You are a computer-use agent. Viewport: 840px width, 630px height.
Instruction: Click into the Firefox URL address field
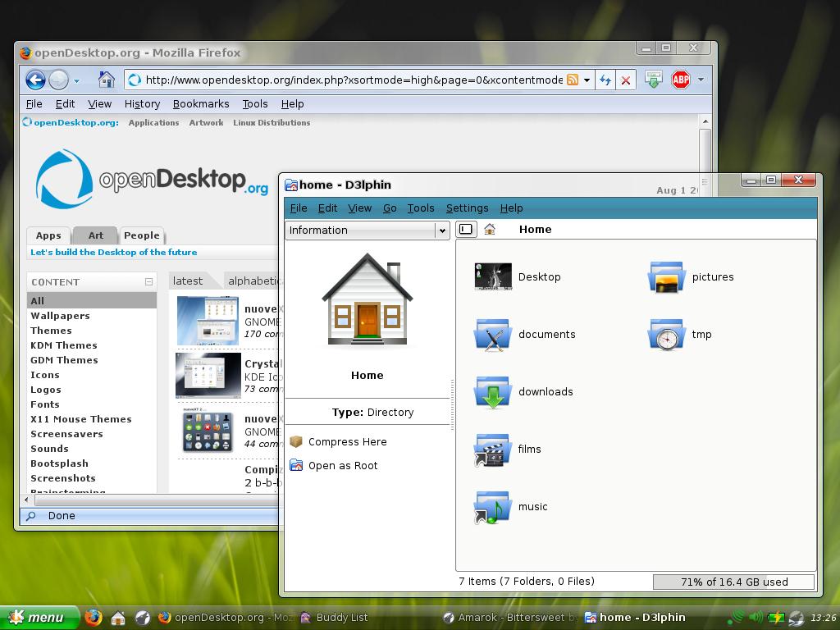tap(354, 80)
